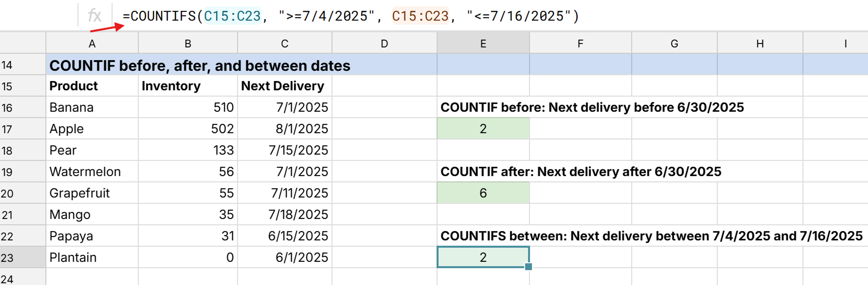Select the inventory value 510 for Banana
Screen dimensions: 868x285
pyautogui.click(x=188, y=107)
